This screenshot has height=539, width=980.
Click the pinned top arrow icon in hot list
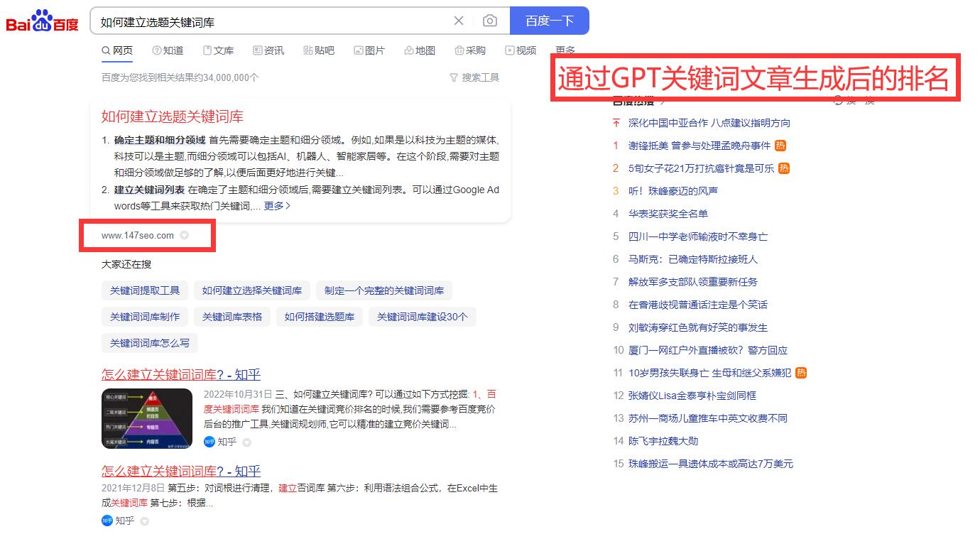tap(616, 123)
